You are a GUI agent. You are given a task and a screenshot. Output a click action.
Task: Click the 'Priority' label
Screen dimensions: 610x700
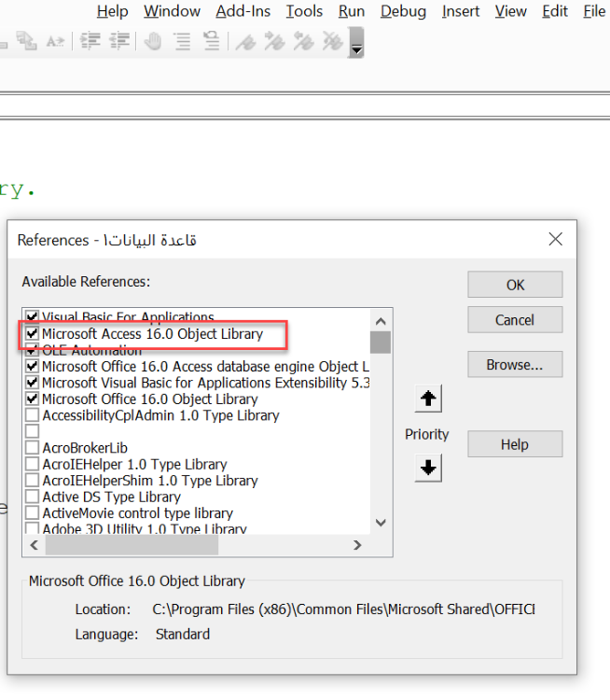point(426,434)
